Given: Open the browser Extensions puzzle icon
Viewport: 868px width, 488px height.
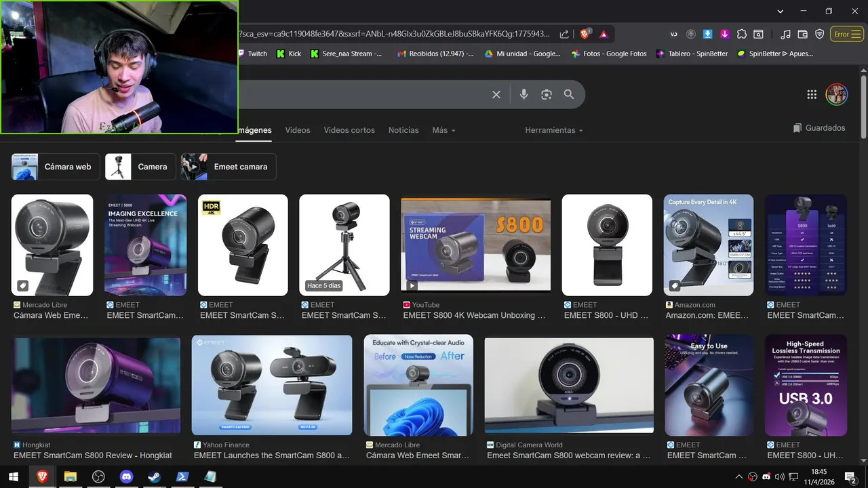Looking at the screenshot, I should click(x=741, y=34).
